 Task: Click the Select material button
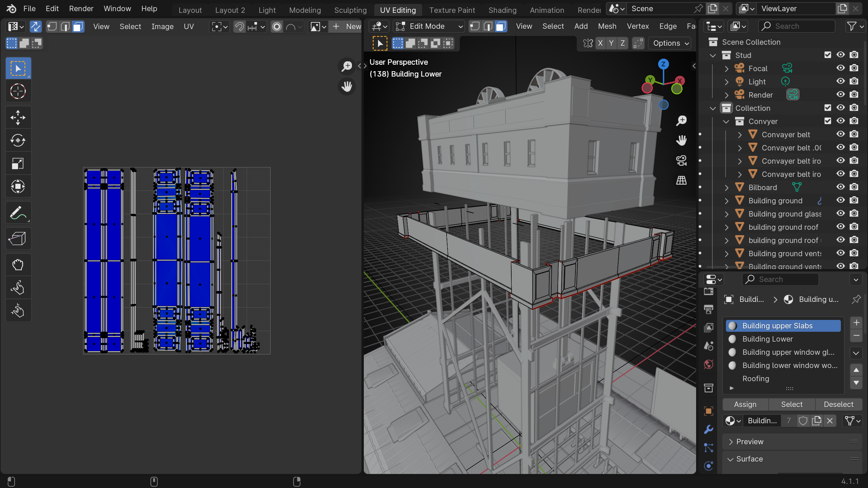[792, 404]
